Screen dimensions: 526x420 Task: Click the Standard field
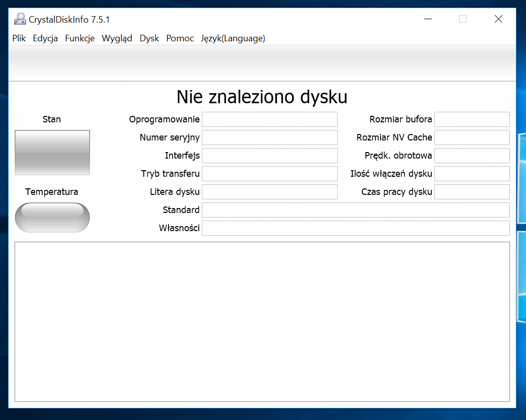(356, 209)
